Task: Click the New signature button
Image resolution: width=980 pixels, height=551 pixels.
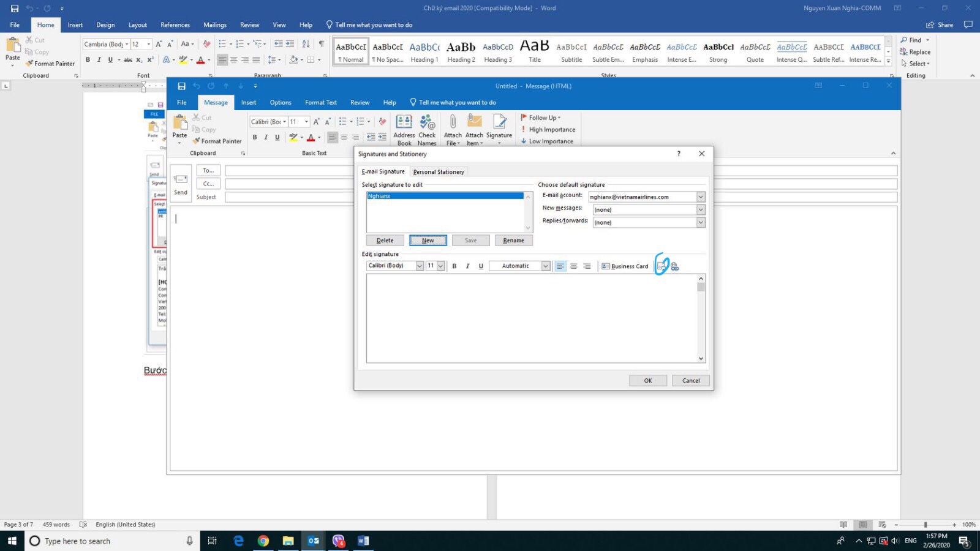Action: (428, 240)
